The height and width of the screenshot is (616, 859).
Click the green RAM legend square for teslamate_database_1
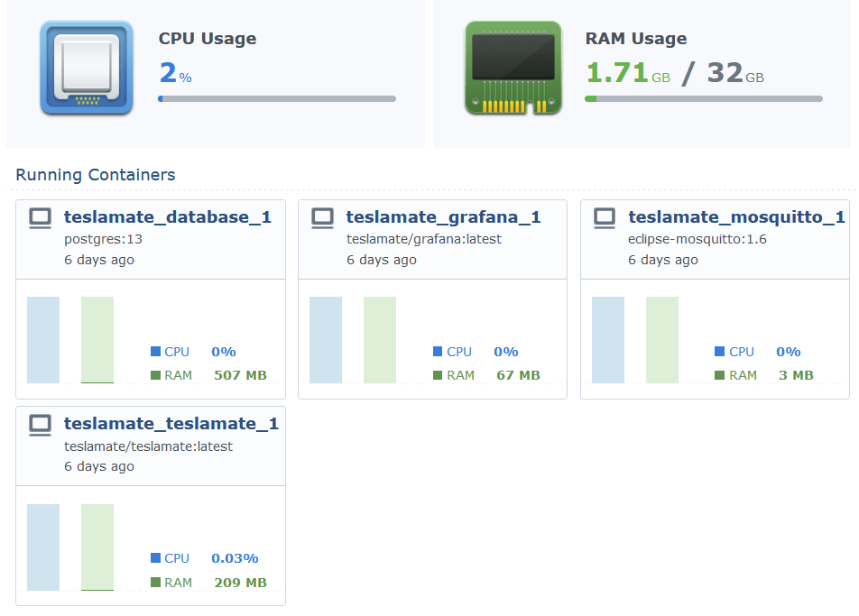pos(155,375)
